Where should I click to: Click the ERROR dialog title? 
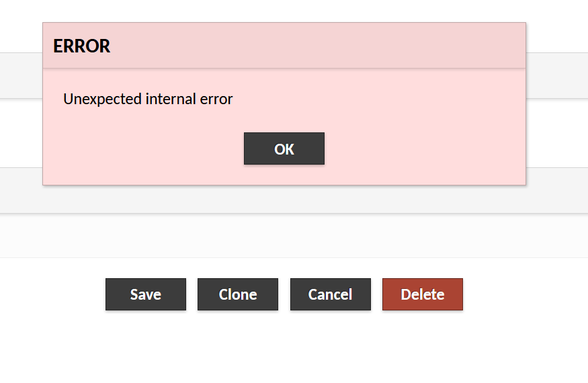[82, 46]
